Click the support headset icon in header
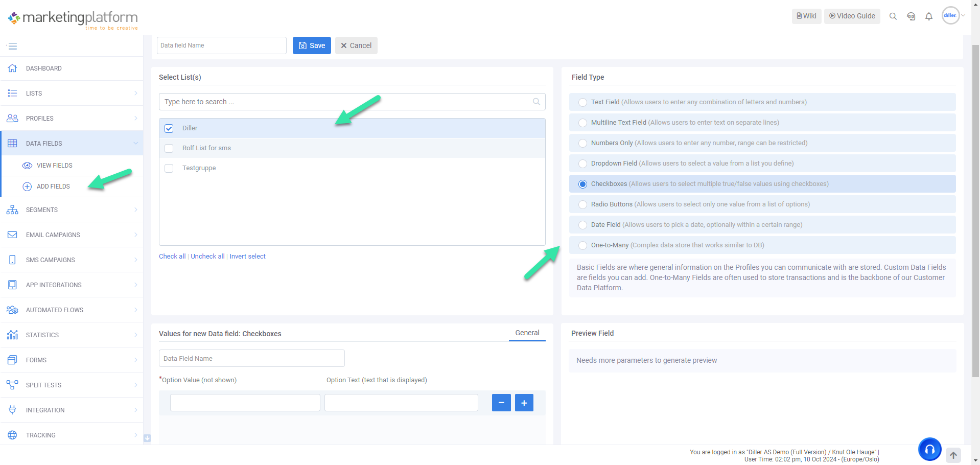This screenshot has width=980, height=465. pos(911,16)
